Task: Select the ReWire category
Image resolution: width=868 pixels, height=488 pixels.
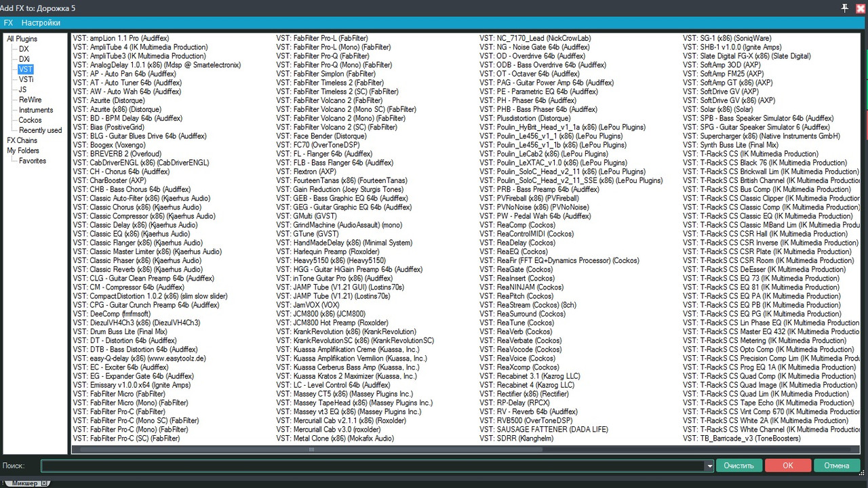Action: click(x=30, y=100)
